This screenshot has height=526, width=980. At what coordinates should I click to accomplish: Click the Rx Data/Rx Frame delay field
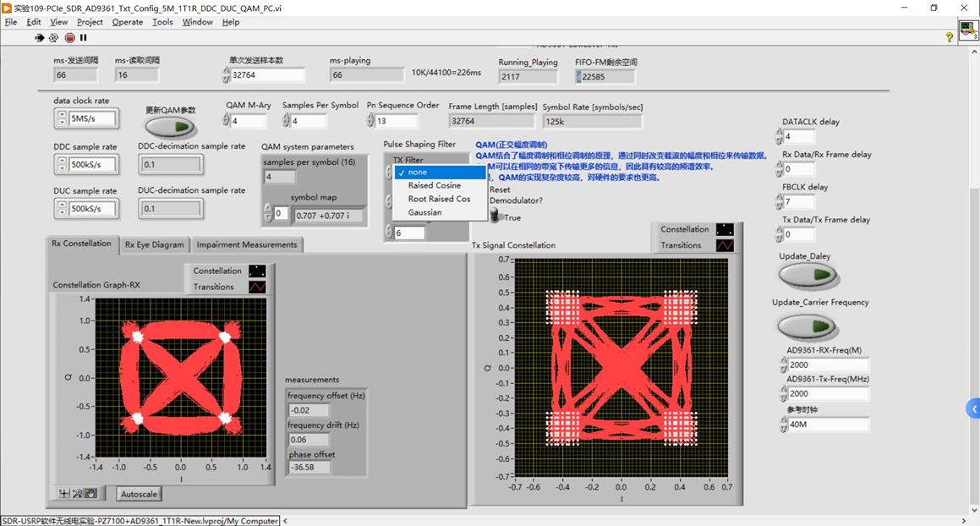[x=799, y=169]
